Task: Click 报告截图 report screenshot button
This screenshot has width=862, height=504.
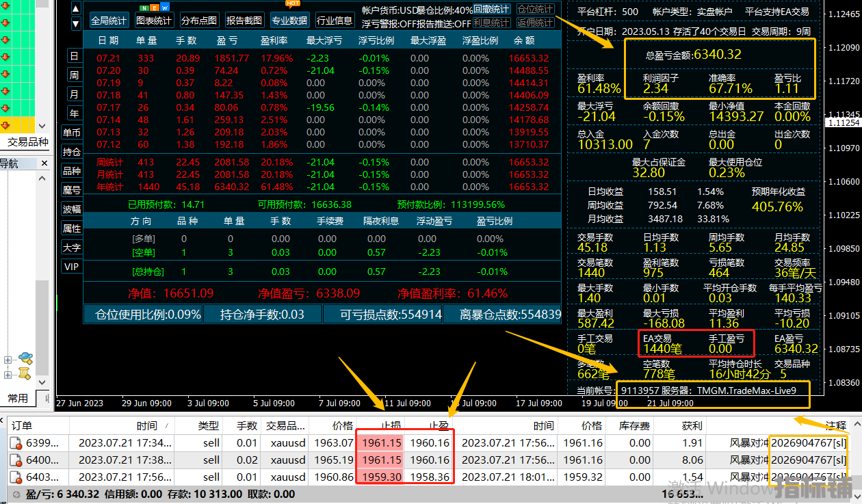Action: point(245,21)
